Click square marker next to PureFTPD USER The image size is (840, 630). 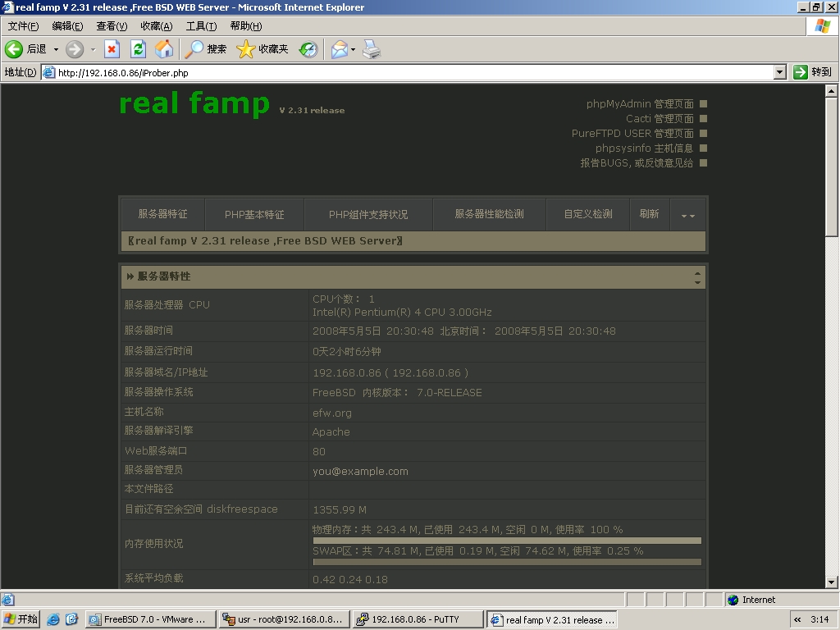(x=703, y=133)
